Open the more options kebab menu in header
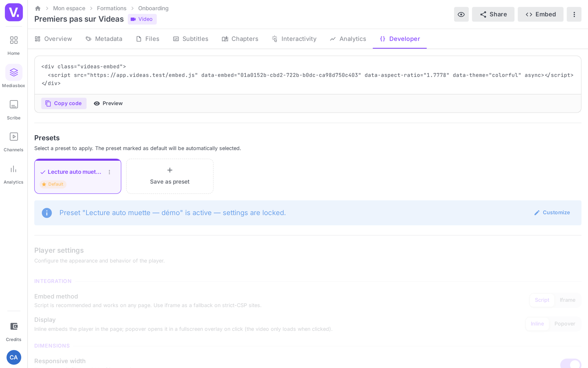 [574, 14]
